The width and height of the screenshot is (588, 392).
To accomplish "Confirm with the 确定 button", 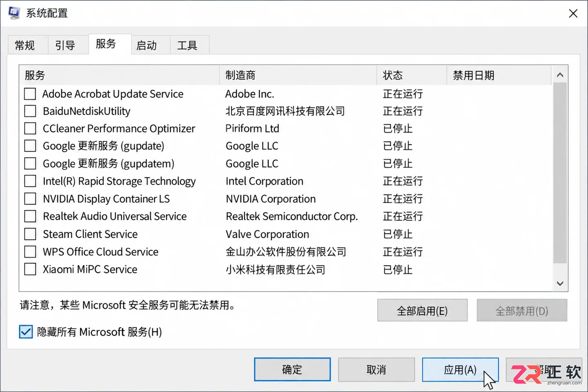I will 292,370.
